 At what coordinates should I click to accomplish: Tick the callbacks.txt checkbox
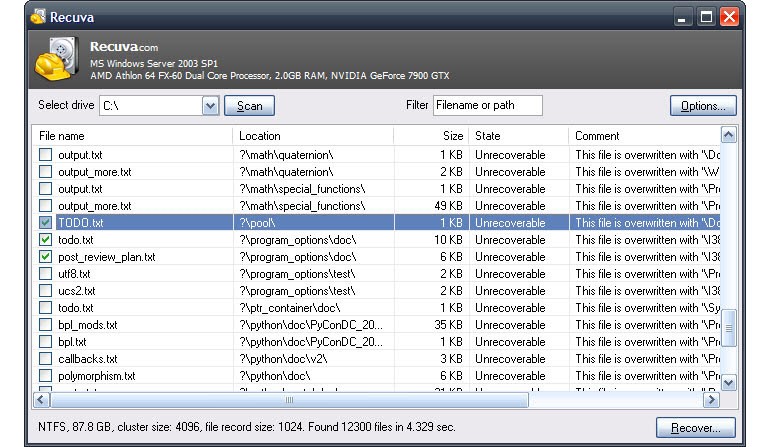point(45,359)
